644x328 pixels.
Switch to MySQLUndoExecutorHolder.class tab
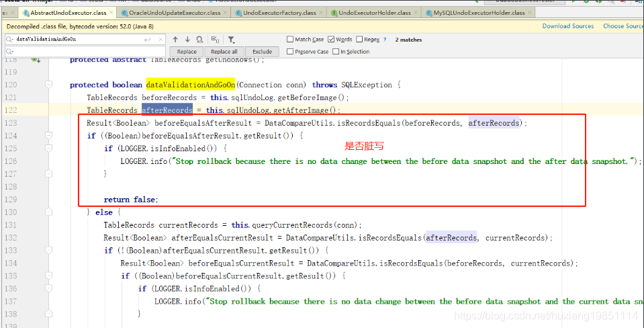point(479,13)
